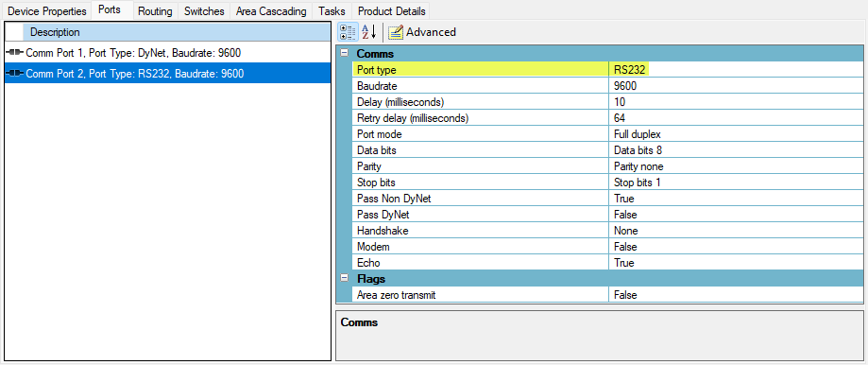Go to the Area Cascading tab
The image size is (868, 365).
[271, 11]
